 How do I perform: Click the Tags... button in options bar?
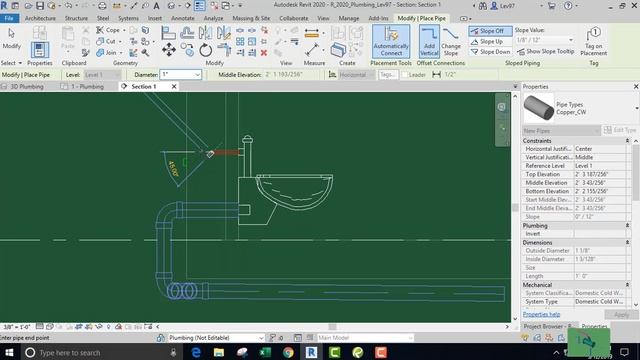(388, 75)
